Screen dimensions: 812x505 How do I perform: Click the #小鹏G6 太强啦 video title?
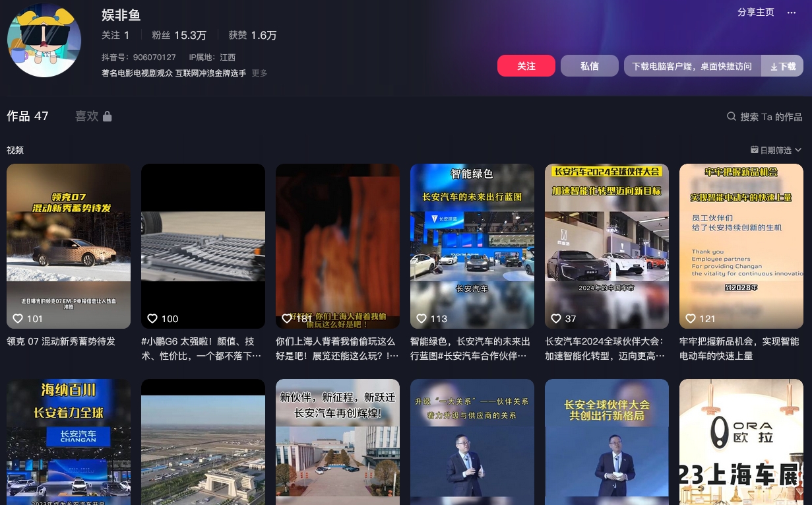[201, 349]
